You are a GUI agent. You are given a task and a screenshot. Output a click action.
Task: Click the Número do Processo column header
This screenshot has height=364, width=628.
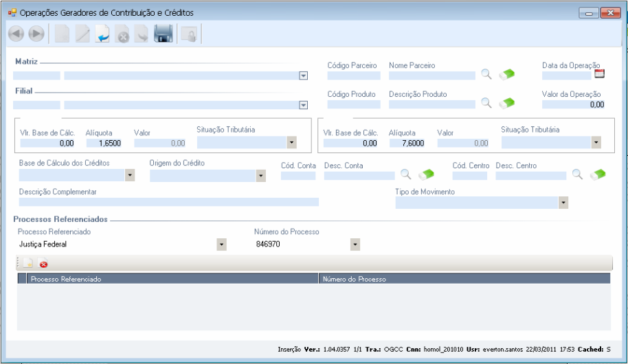pos(464,280)
